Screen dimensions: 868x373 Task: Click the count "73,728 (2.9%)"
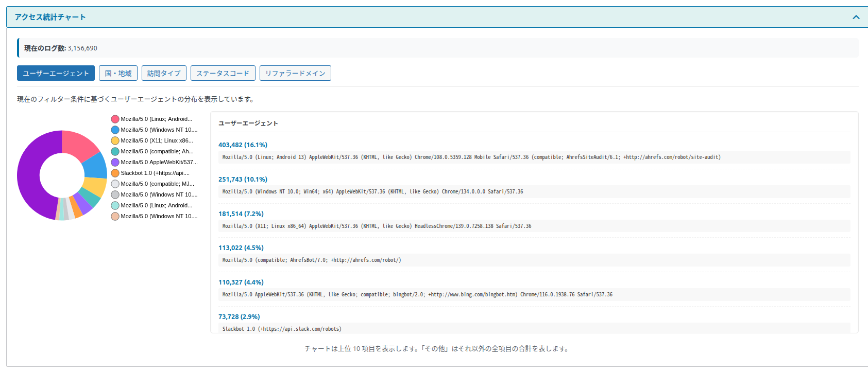(239, 317)
